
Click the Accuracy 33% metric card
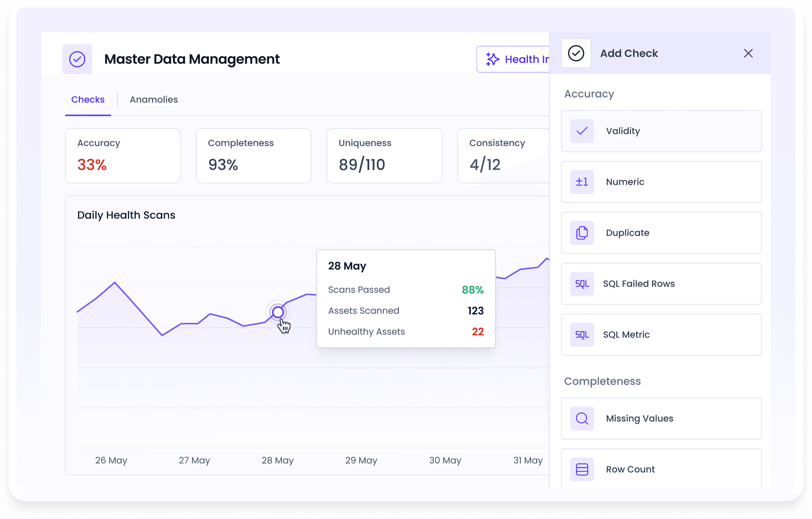(123, 156)
